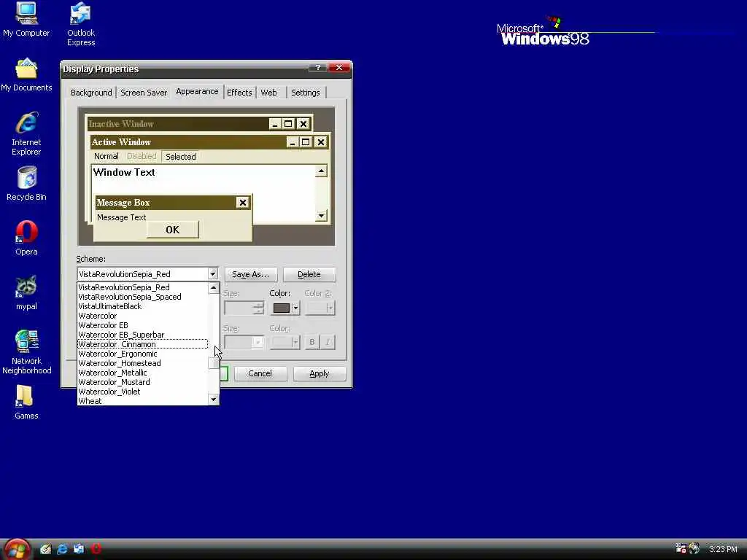Image resolution: width=747 pixels, height=560 pixels.
Task: Select the Wheat scheme
Action: point(142,401)
